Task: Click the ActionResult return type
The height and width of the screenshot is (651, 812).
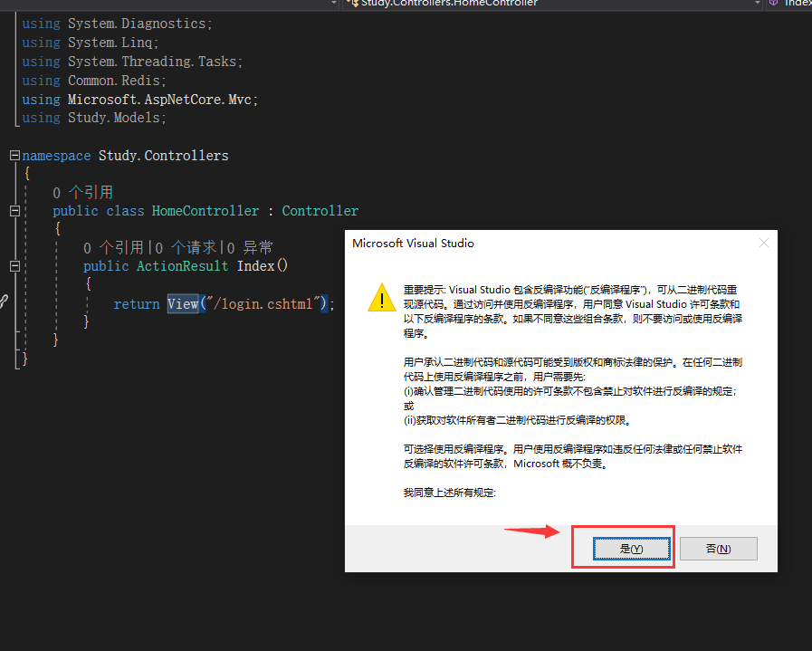Action: coord(182,265)
